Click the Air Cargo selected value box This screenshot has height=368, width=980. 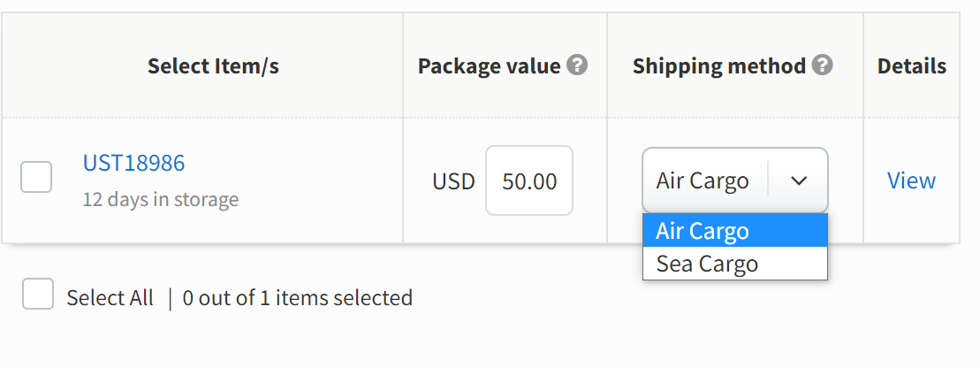click(735, 180)
